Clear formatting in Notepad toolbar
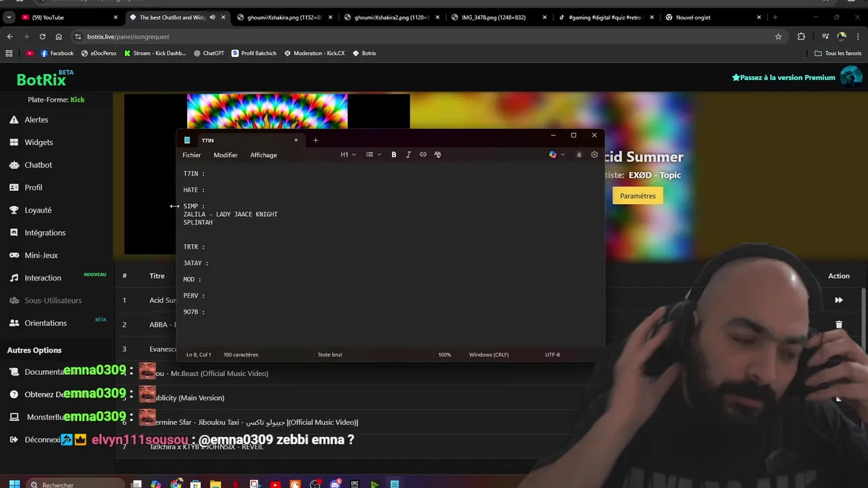The height and width of the screenshot is (488, 868). (437, 155)
